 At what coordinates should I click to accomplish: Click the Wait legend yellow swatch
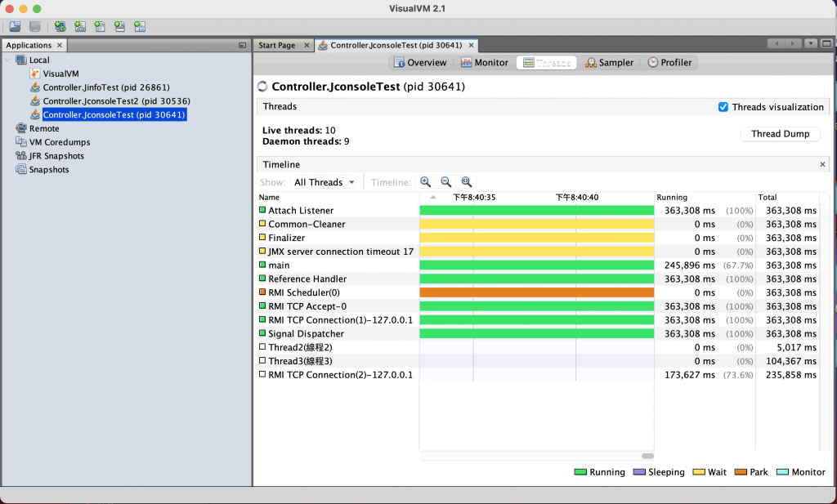pyautogui.click(x=699, y=472)
